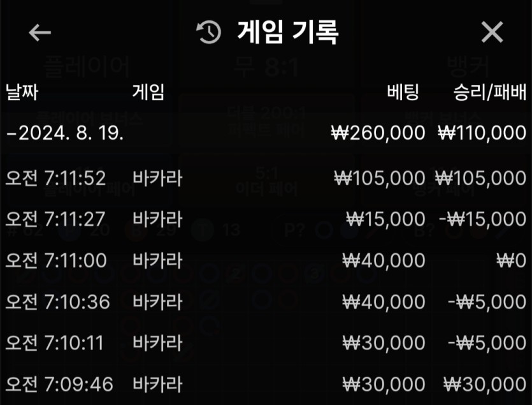Click the ₩110,000 daily win total

482,133
